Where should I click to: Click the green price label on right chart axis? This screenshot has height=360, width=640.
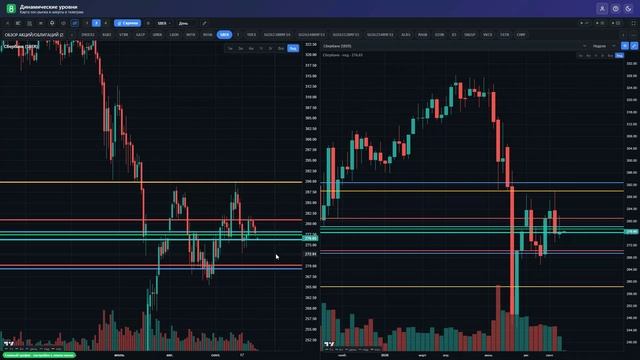(632, 231)
